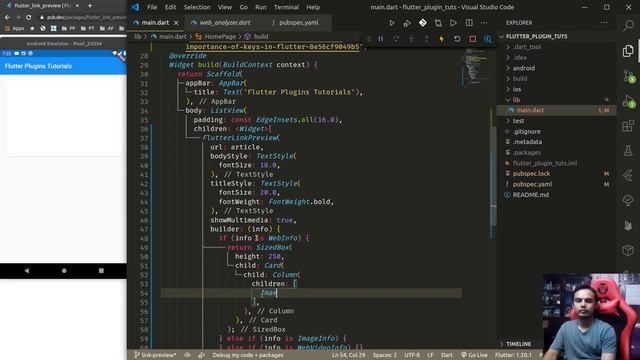
Task: Open Testing flask icon in activity bar
Action: [x=629, y=151]
